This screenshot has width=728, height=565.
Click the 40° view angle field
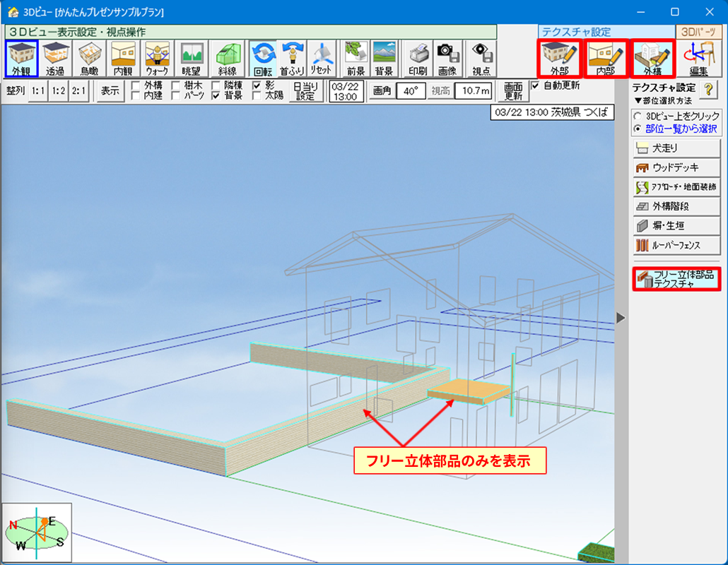point(411,91)
